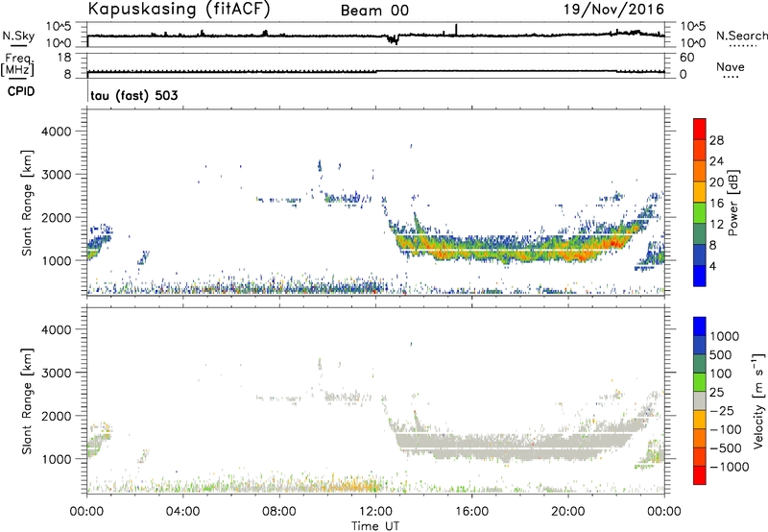The width and height of the screenshot is (768, 532).
Task: Click the red bottom of Velocity colorbar
Action: [x=700, y=475]
